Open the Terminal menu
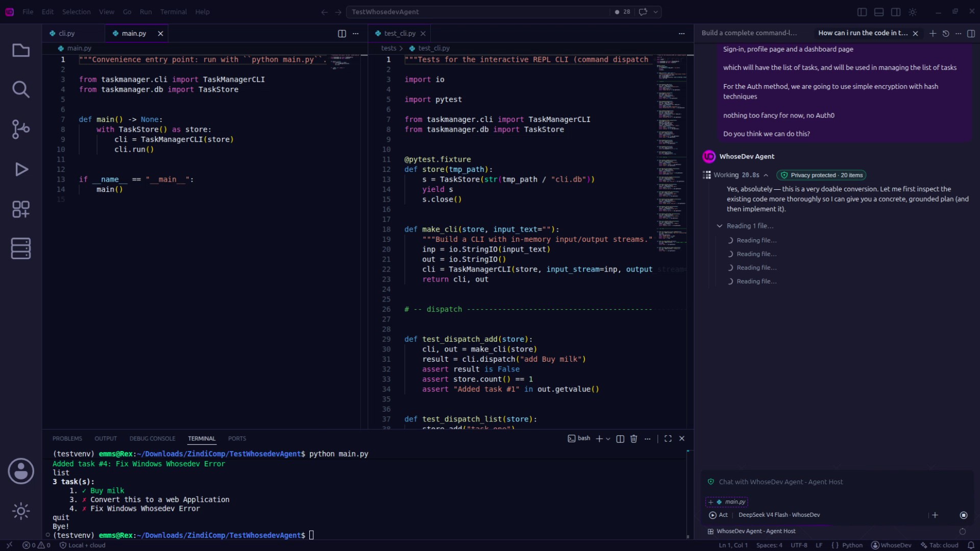The width and height of the screenshot is (980, 551). coord(174,12)
